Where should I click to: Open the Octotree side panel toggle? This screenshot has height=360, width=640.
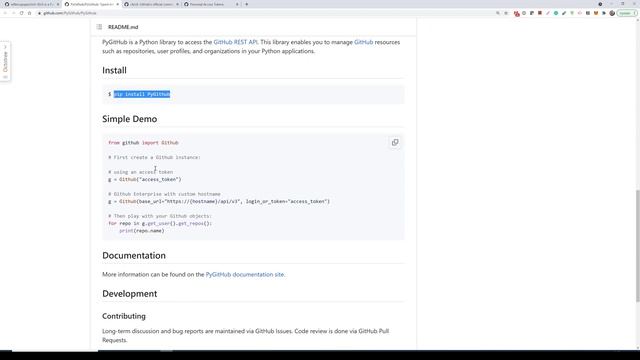click(x=5, y=61)
